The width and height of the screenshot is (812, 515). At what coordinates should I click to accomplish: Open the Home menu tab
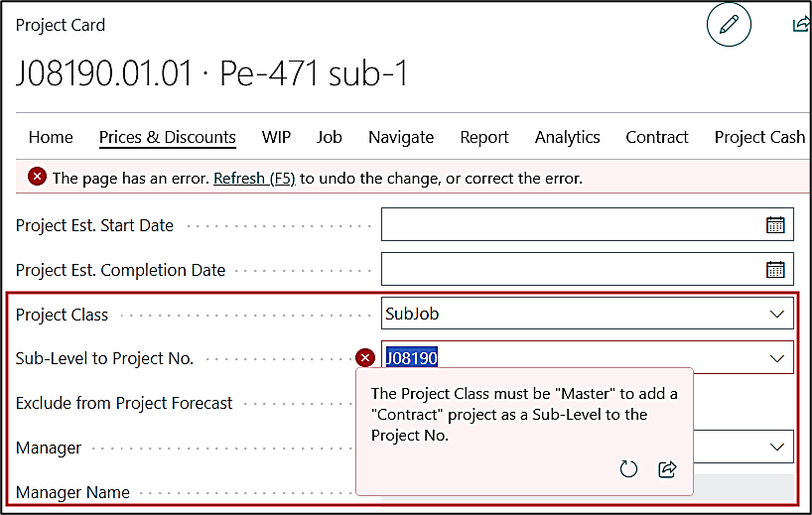(x=51, y=137)
